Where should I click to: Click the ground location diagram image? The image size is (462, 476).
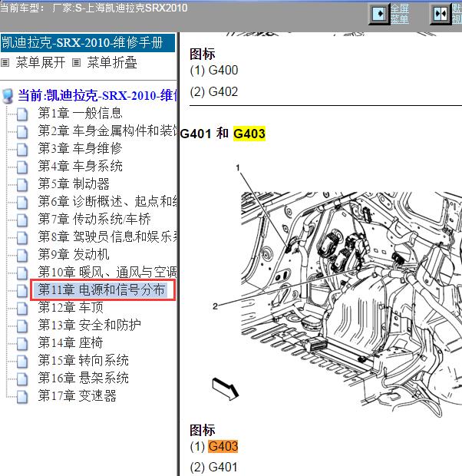coord(337,290)
